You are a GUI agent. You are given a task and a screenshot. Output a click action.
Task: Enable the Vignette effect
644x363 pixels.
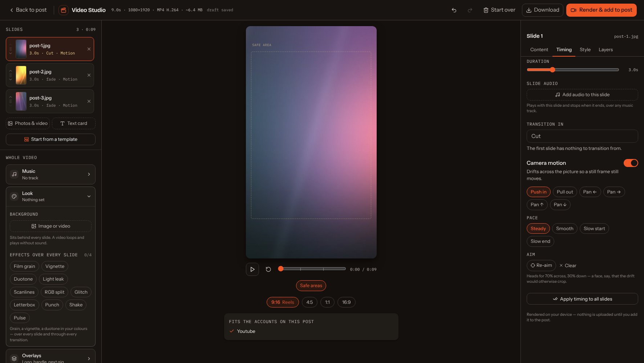tap(55, 266)
